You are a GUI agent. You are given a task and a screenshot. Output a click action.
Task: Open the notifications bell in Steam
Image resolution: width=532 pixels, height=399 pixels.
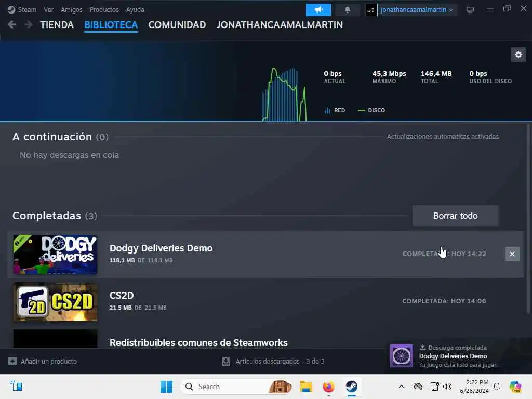point(348,10)
